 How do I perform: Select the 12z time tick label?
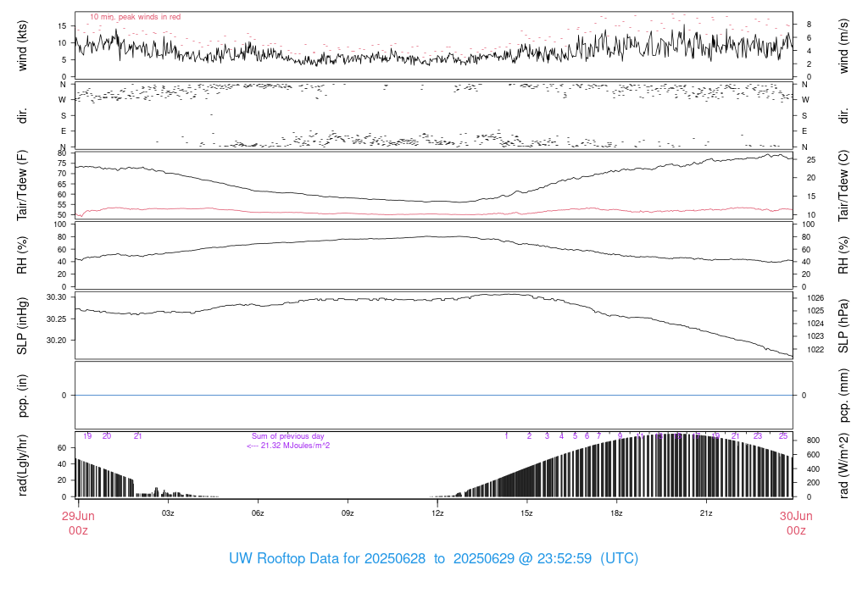pyautogui.click(x=437, y=513)
